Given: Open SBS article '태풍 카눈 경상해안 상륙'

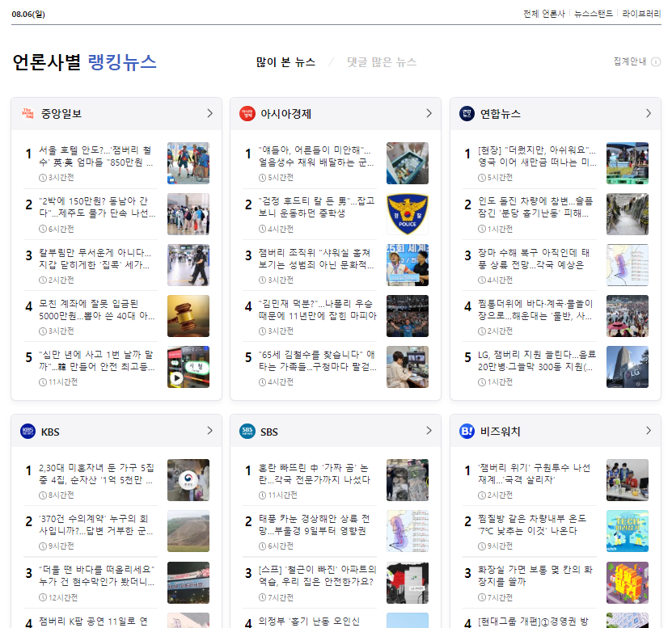Looking at the screenshot, I should click(x=314, y=525).
